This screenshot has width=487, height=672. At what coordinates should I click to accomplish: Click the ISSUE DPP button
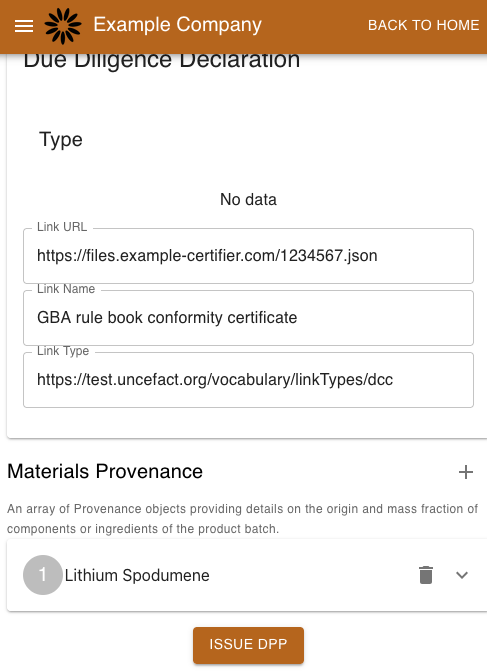pyautogui.click(x=248, y=644)
